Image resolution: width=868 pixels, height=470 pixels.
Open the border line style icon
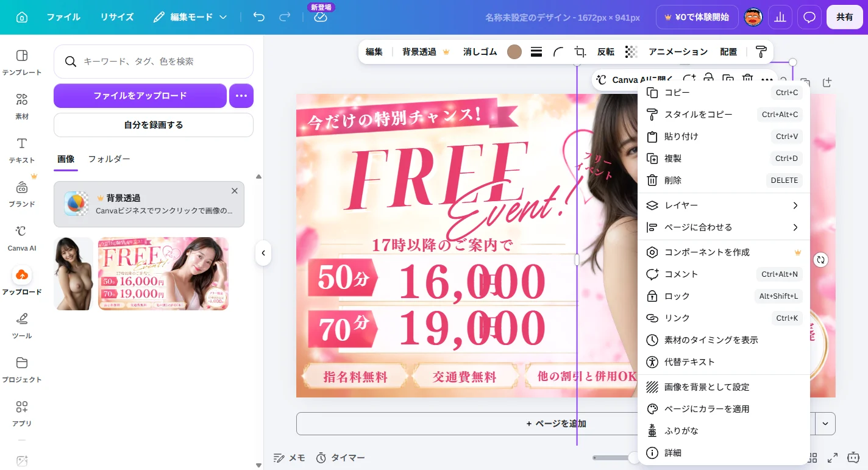pos(536,52)
